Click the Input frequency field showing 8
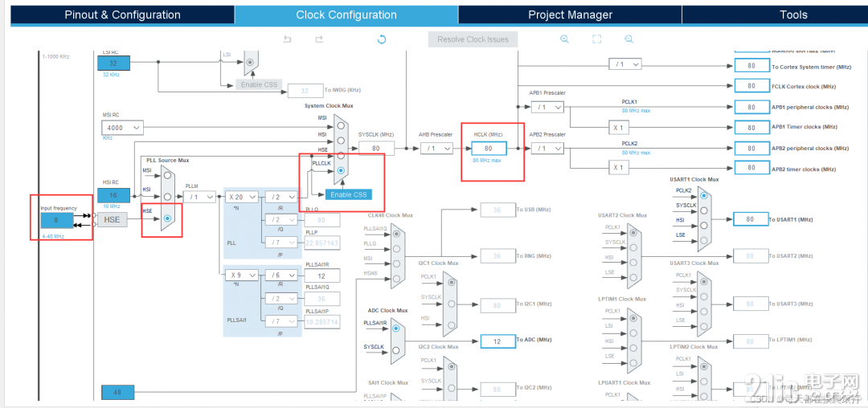The width and height of the screenshot is (868, 408). (57, 221)
